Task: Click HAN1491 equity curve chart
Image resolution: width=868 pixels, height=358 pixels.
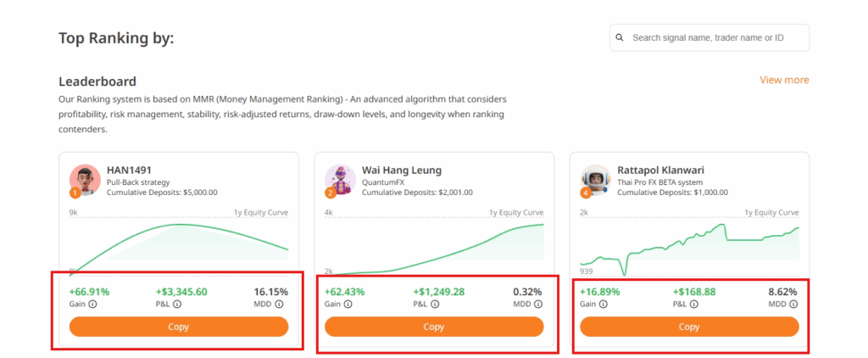Action: [x=179, y=246]
